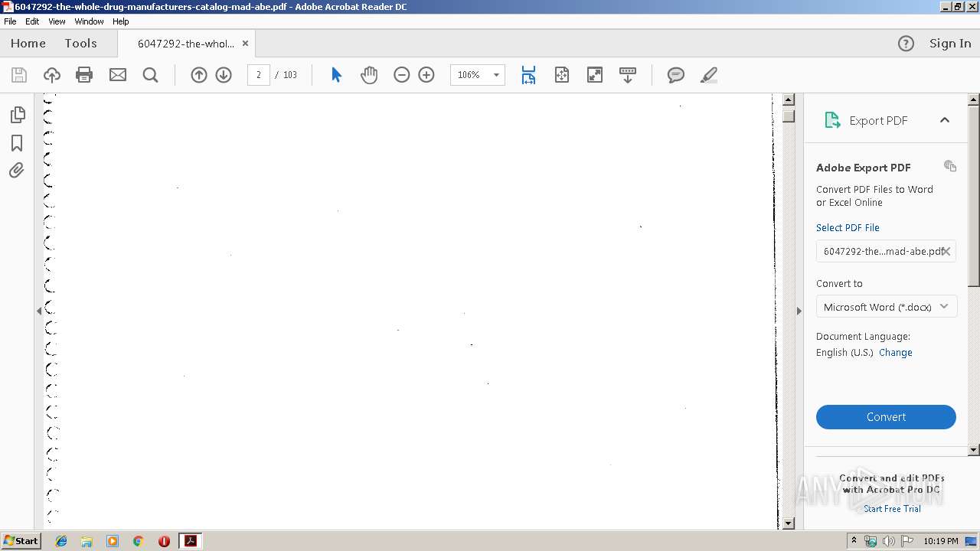
Task: Open the Attachments paperclip panel
Action: pyautogui.click(x=17, y=171)
